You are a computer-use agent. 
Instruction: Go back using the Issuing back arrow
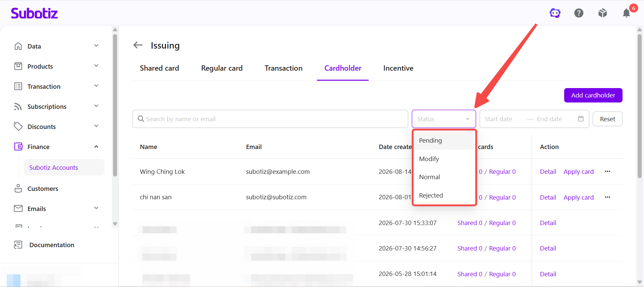138,45
